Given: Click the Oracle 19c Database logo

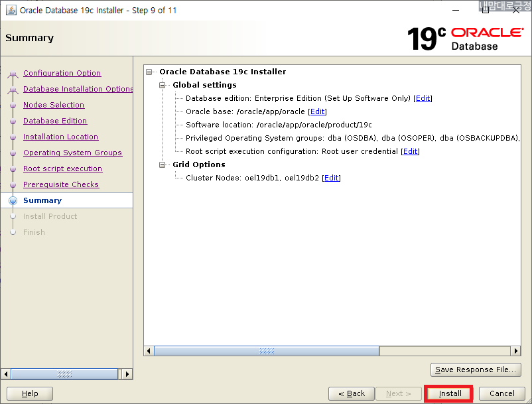Looking at the screenshot, I should 466,38.
